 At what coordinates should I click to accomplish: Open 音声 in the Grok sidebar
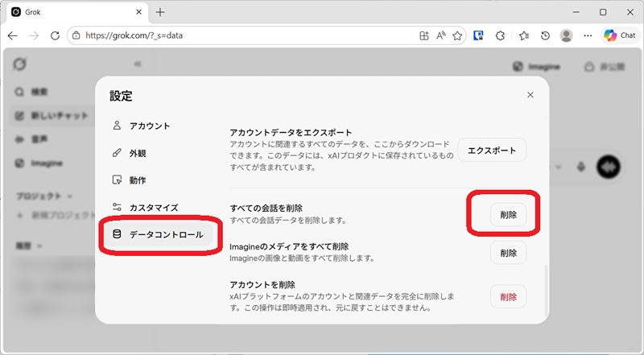point(31,140)
